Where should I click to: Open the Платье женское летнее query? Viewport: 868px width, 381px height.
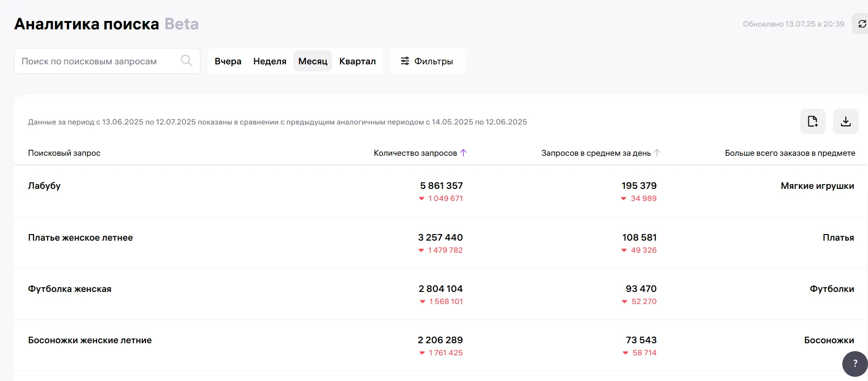pyautogui.click(x=80, y=237)
